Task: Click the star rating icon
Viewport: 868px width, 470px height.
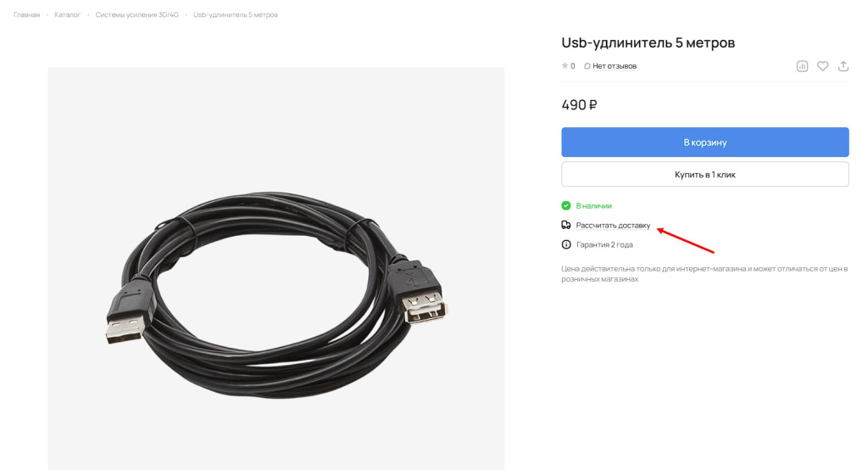Action: point(565,65)
